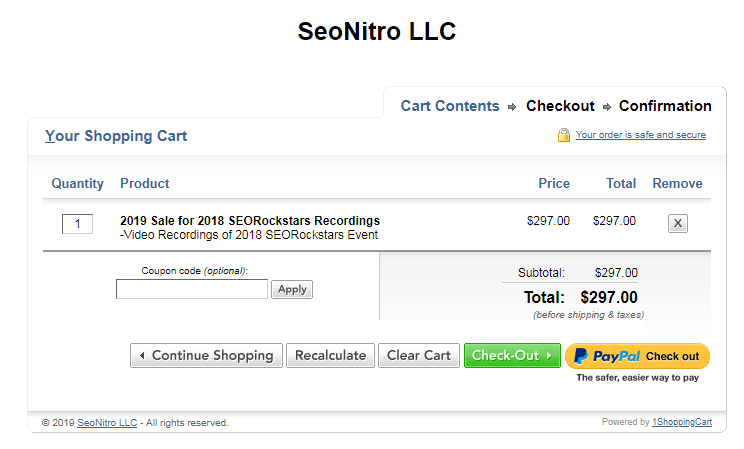Apply the coupon code

292,289
